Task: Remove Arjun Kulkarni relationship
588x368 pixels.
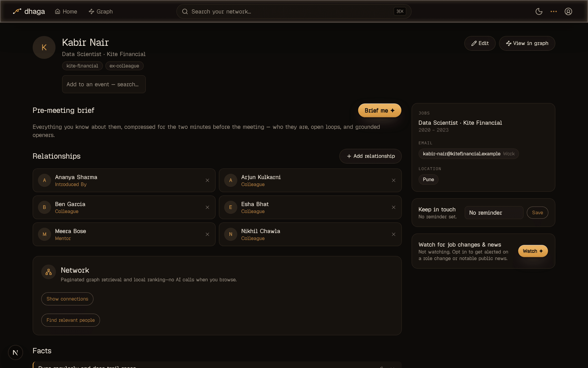Action: point(393,180)
